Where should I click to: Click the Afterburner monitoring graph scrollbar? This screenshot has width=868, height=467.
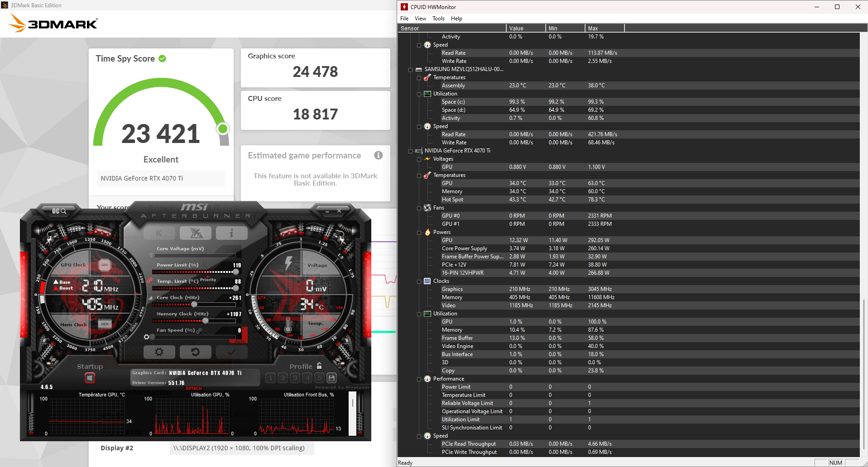click(353, 414)
